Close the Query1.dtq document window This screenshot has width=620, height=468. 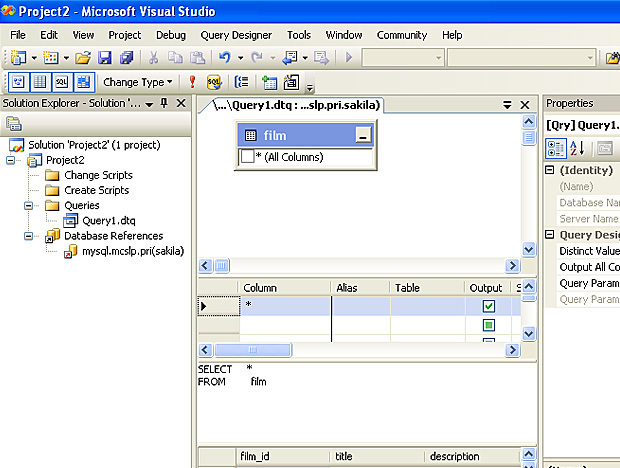525,105
